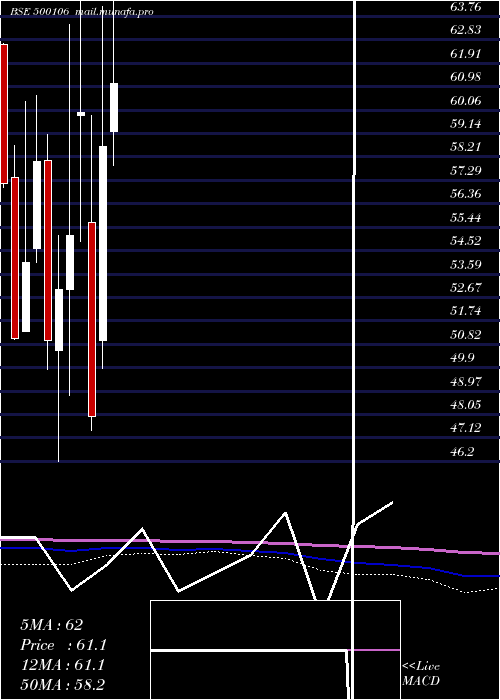Viewport: 500px width, 700px height.
Task: Click the Price : 61.1 readout
Action: click(63, 645)
